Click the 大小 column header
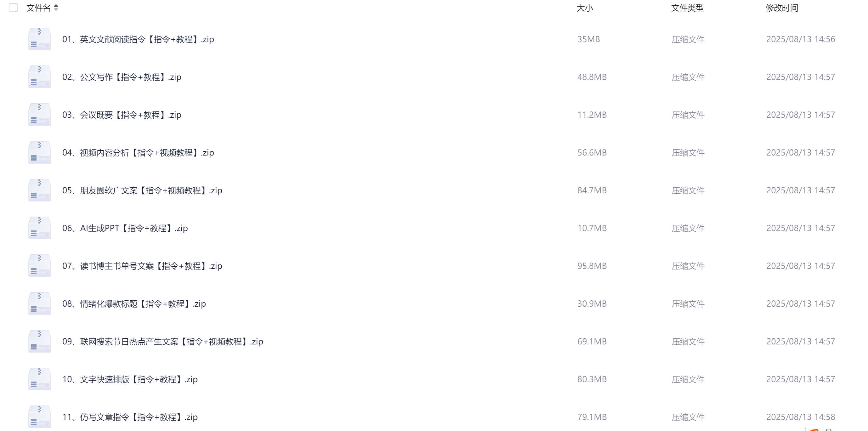Image resolution: width=868 pixels, height=431 pixels. [x=585, y=8]
